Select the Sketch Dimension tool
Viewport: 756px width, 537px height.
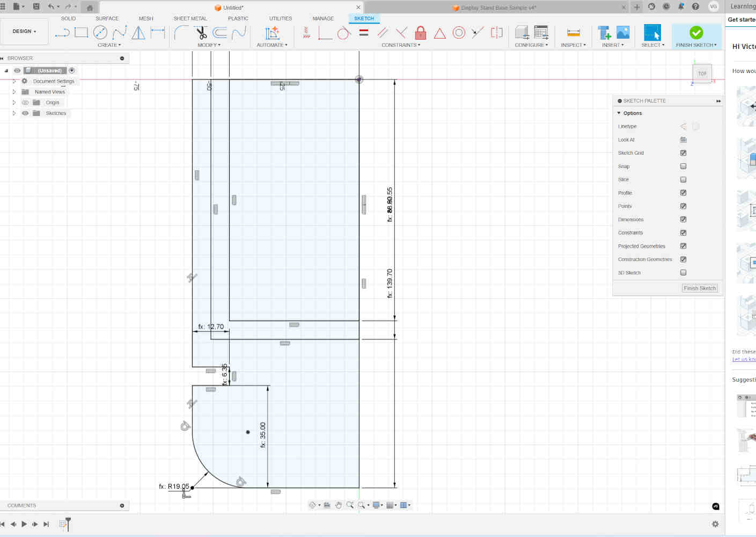tap(158, 33)
